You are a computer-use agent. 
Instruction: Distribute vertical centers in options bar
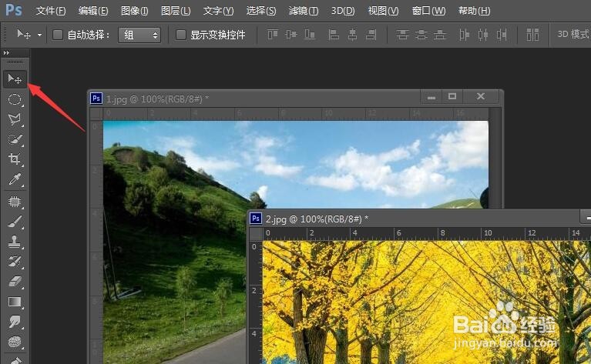pos(421,35)
